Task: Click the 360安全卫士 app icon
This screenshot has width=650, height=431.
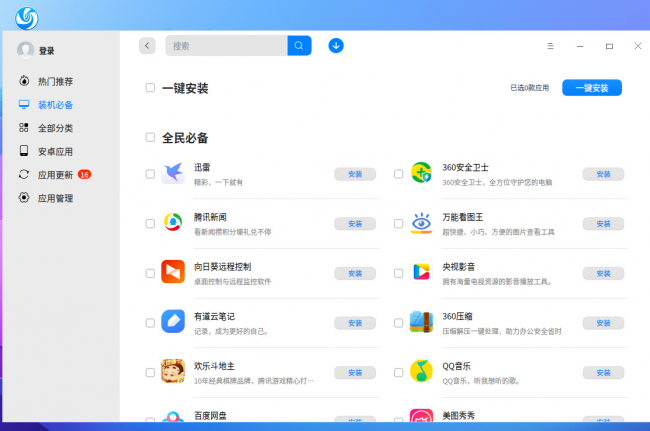Action: [x=421, y=173]
